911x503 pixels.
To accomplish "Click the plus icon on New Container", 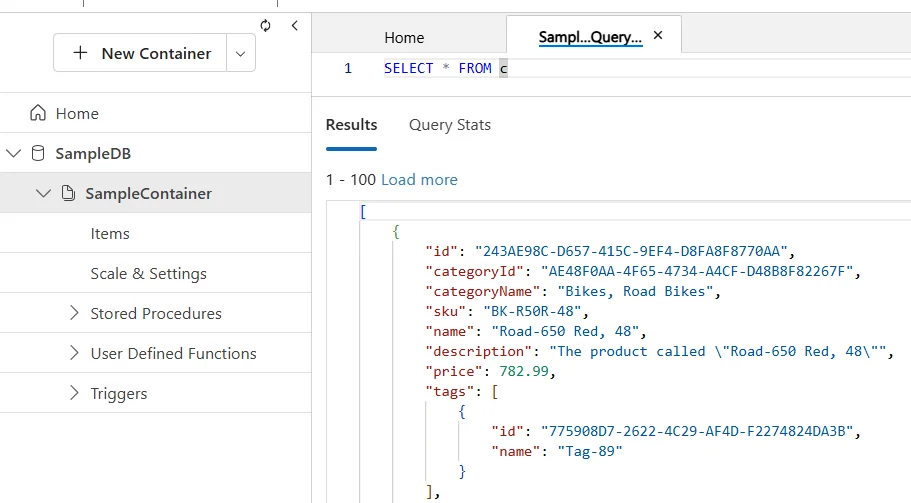I will 81,53.
